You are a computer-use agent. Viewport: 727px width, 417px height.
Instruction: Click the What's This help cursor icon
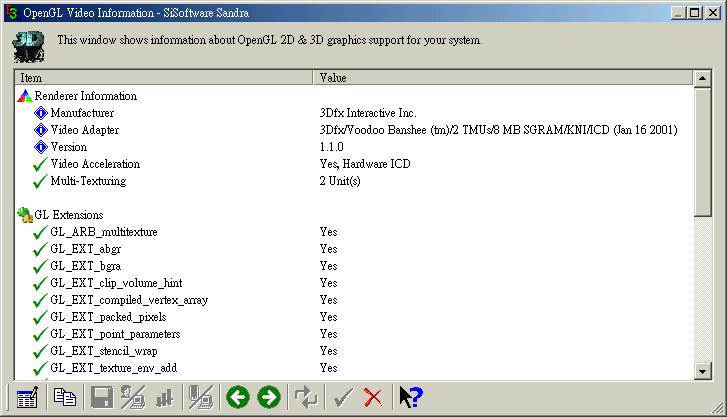(411, 398)
